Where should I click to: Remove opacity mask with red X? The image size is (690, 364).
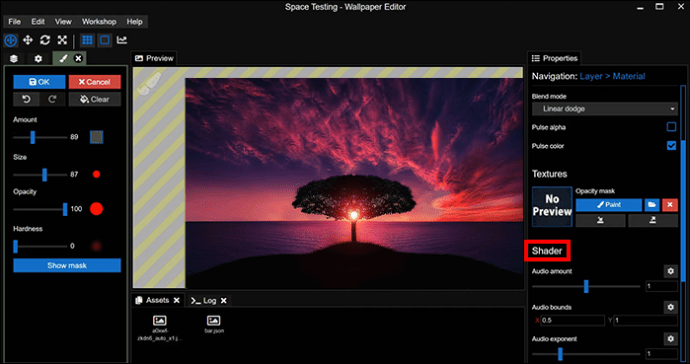click(670, 205)
